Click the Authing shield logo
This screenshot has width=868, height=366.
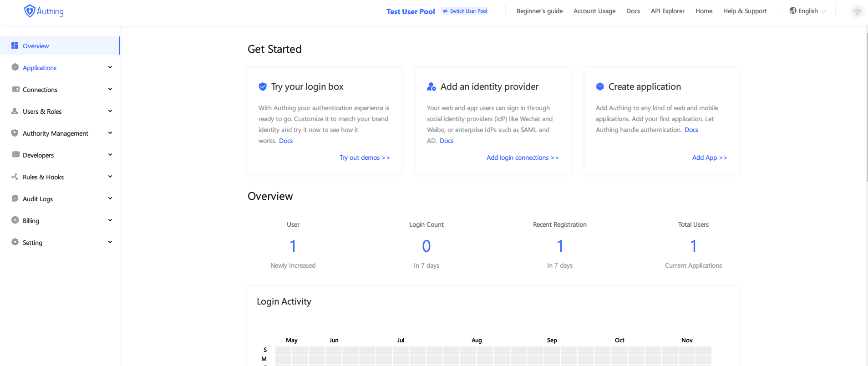click(x=30, y=11)
